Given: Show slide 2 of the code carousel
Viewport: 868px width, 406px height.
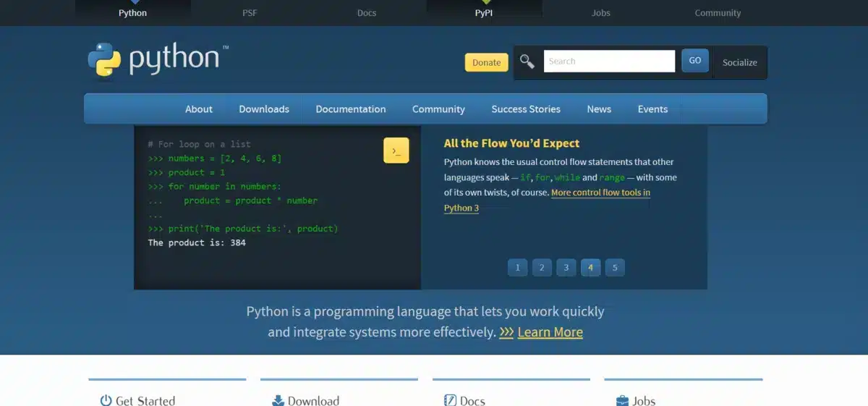Looking at the screenshot, I should click(542, 268).
